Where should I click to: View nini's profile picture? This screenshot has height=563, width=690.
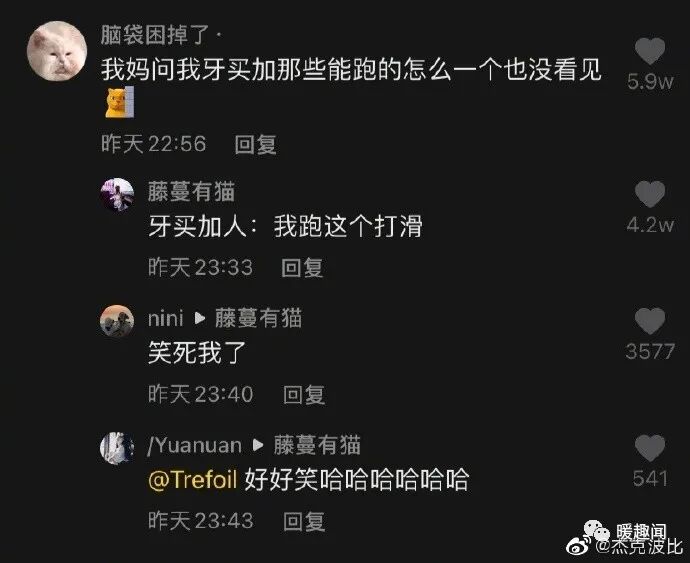pyautogui.click(x=117, y=321)
